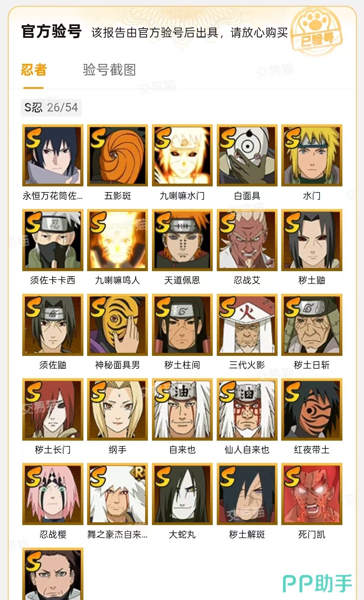Open the 秽土解斑 ninja thumbnail

coord(247,494)
